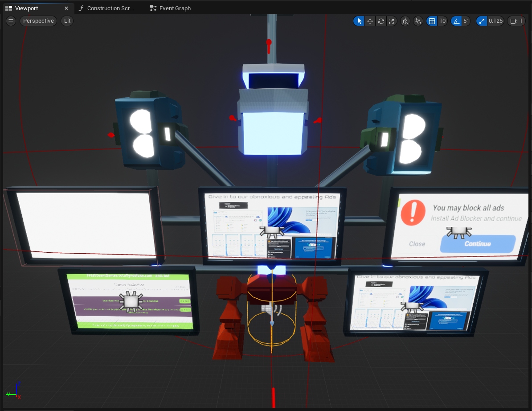
Task: Open rotation snap value dropdown showing 5°
Action: [466, 21]
